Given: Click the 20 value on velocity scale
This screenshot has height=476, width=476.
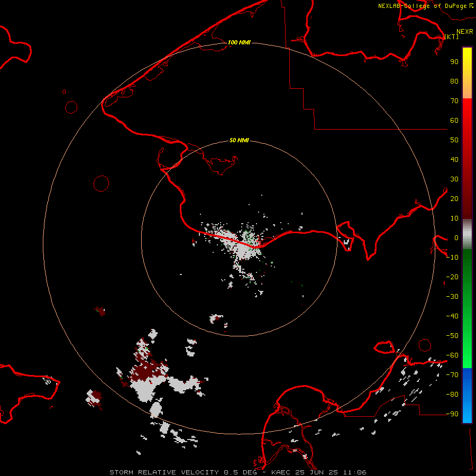Looking at the screenshot, I should point(454,199).
